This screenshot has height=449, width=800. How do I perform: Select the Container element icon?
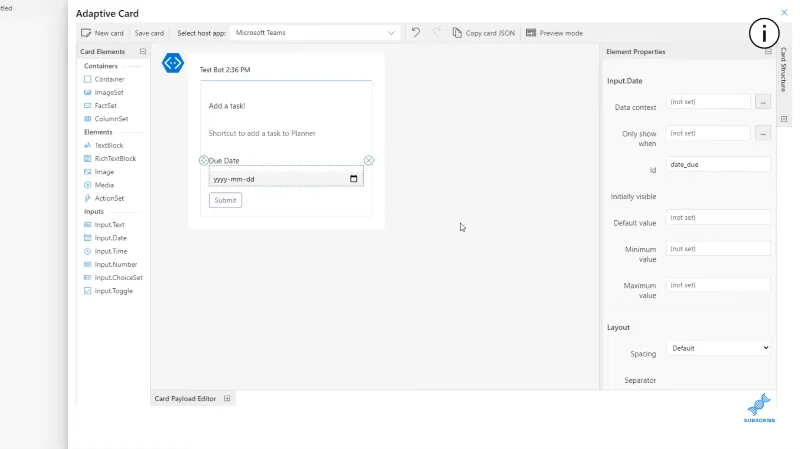tap(87, 79)
